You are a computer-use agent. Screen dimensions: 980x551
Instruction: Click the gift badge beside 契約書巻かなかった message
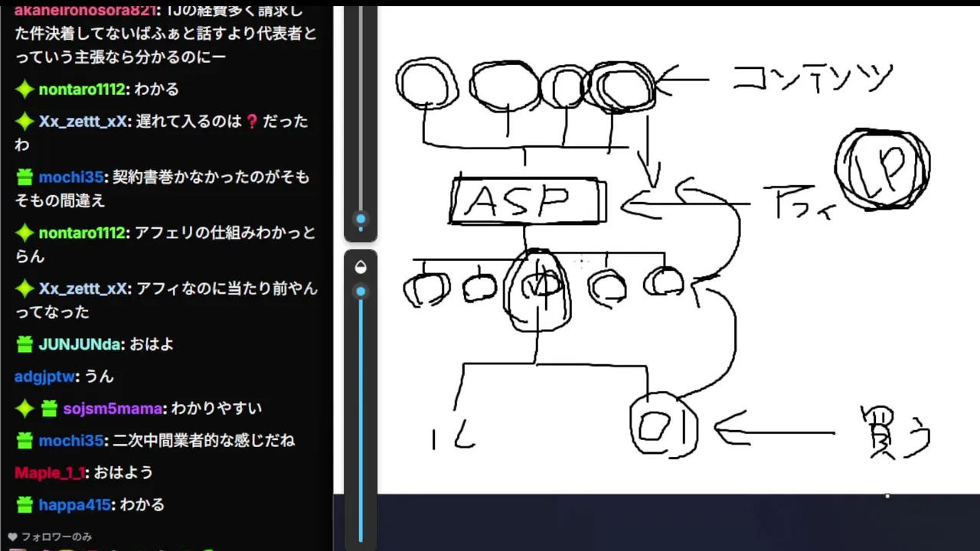(x=24, y=178)
